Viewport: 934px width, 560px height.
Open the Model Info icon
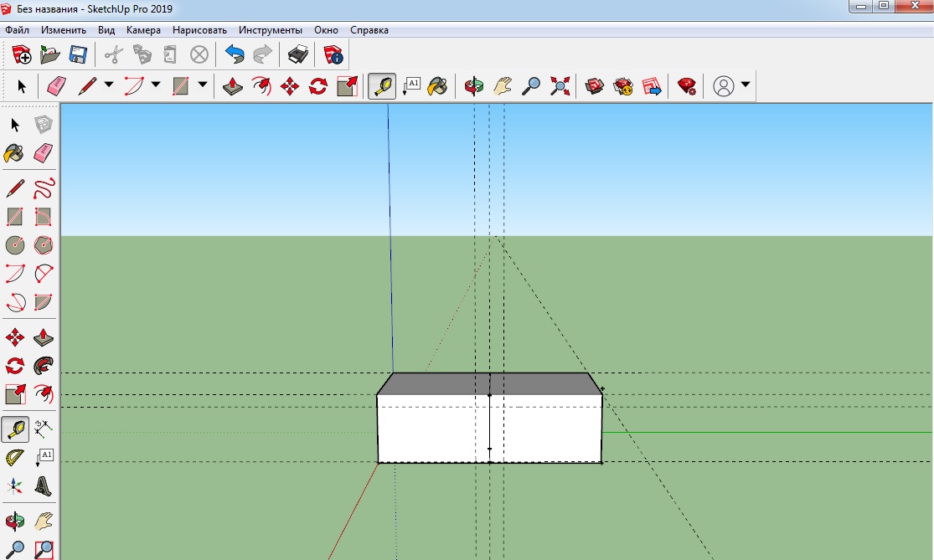[x=333, y=54]
